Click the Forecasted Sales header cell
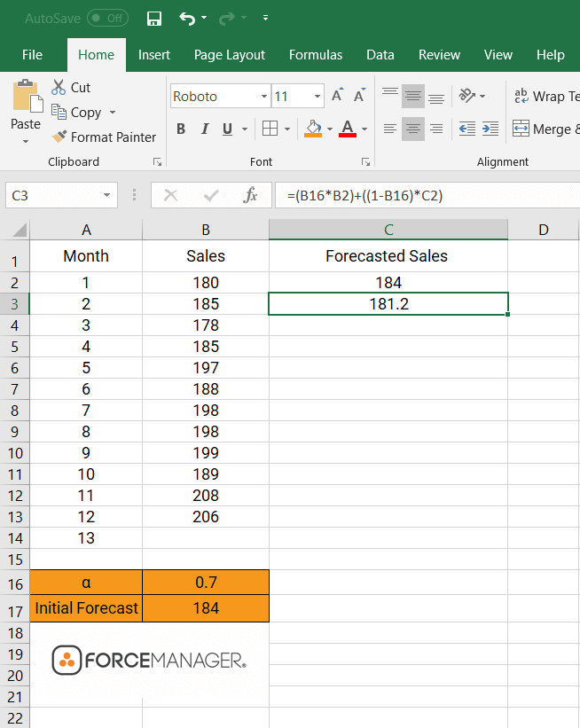The width and height of the screenshot is (580, 728). coord(388,256)
